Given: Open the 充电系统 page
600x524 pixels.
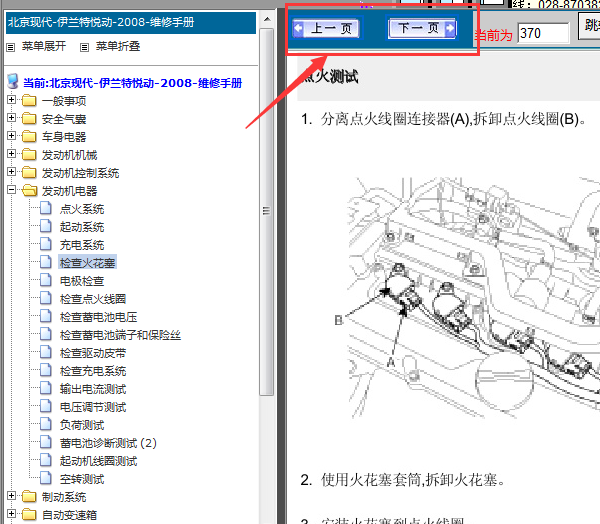Looking at the screenshot, I should (x=82, y=245).
